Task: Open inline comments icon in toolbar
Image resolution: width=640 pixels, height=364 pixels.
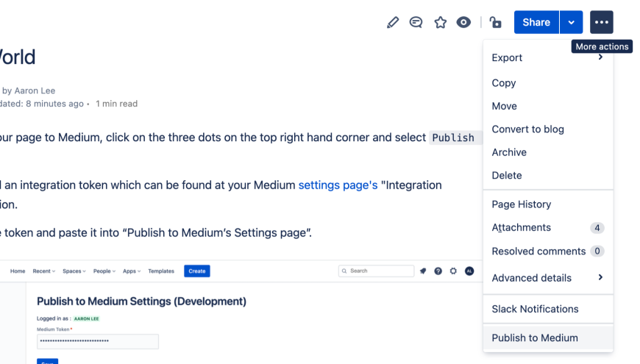Action: pos(416,23)
